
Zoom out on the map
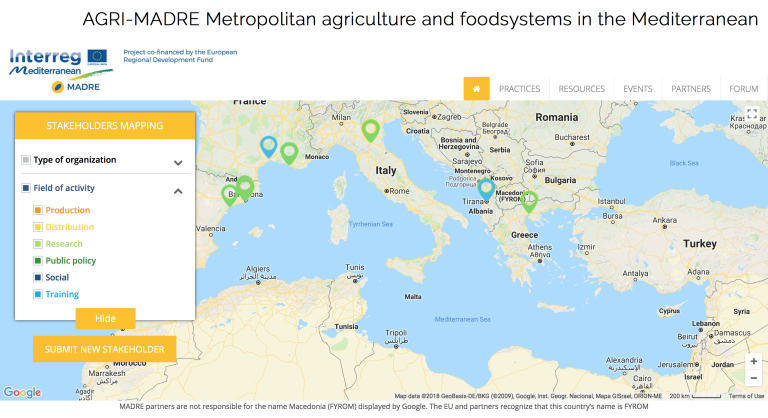(753, 378)
